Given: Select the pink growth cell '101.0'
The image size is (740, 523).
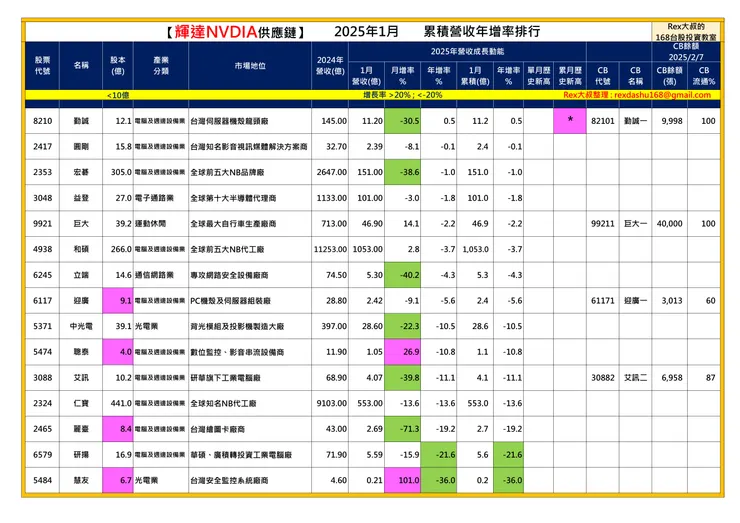Looking at the screenshot, I should pos(403,480).
